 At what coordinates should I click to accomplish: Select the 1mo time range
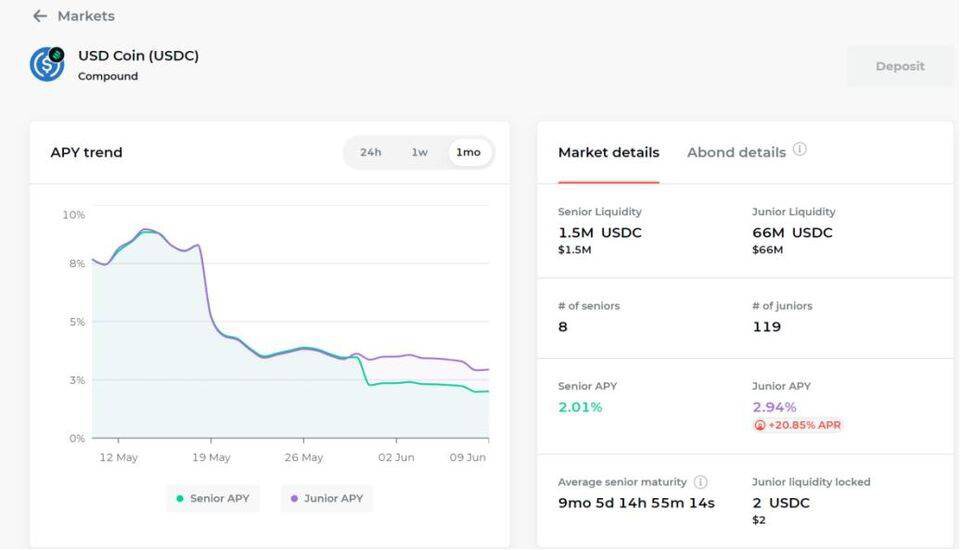tap(468, 153)
